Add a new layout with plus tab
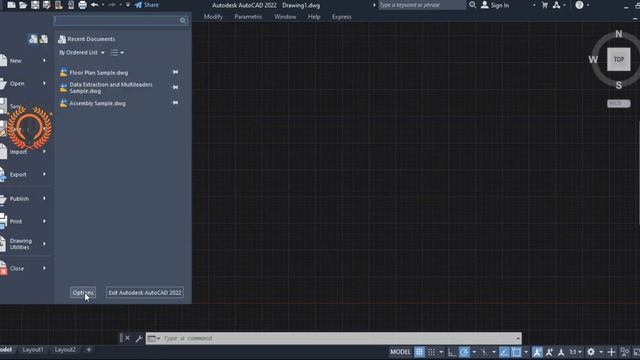 point(89,349)
